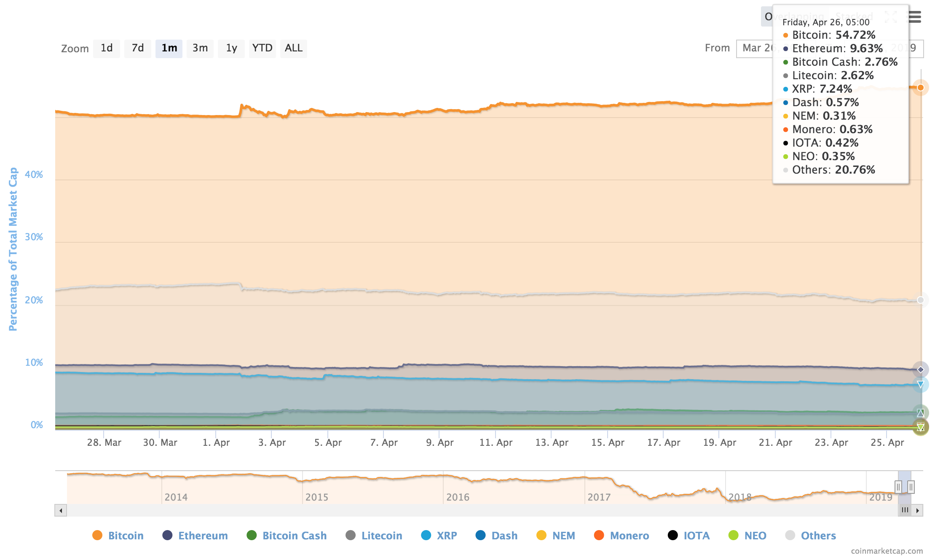Screen dimensions: 935x560
Task: Click the '28. Mar' x-axis label
Action: [104, 442]
